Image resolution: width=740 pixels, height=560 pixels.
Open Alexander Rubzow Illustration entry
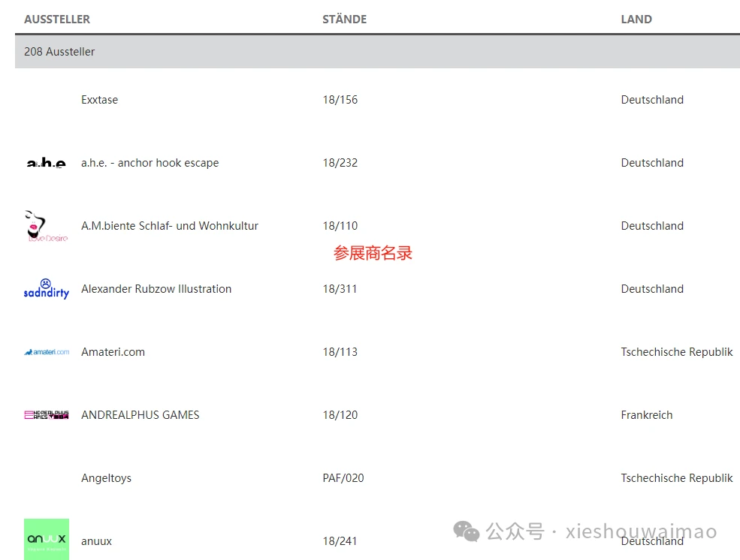point(156,289)
